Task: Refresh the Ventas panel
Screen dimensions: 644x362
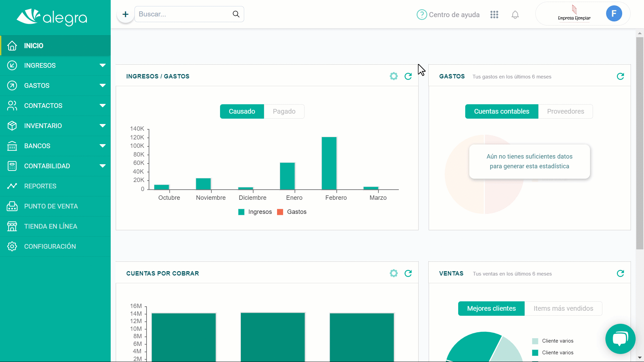Action: 621,273
